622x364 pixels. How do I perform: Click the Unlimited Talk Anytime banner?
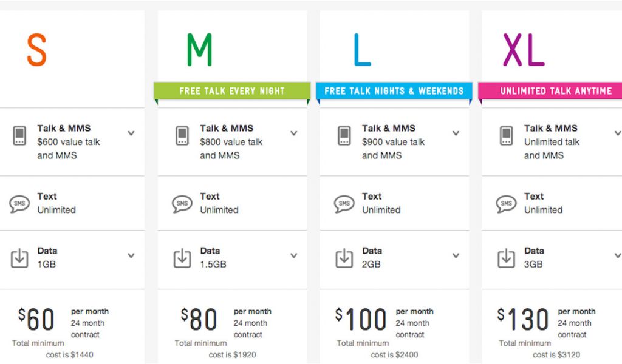[555, 91]
